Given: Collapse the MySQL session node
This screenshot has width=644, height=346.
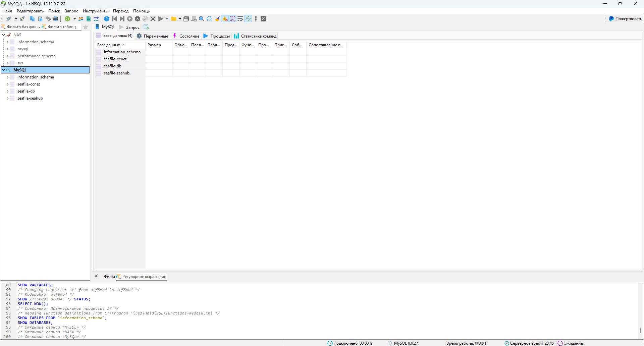Looking at the screenshot, I should (4, 70).
